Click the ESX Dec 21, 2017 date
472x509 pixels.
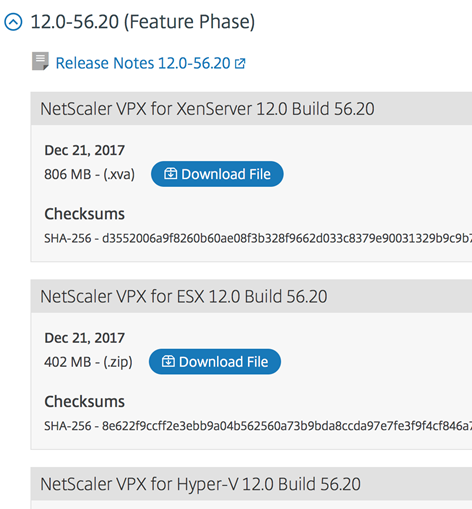85,338
